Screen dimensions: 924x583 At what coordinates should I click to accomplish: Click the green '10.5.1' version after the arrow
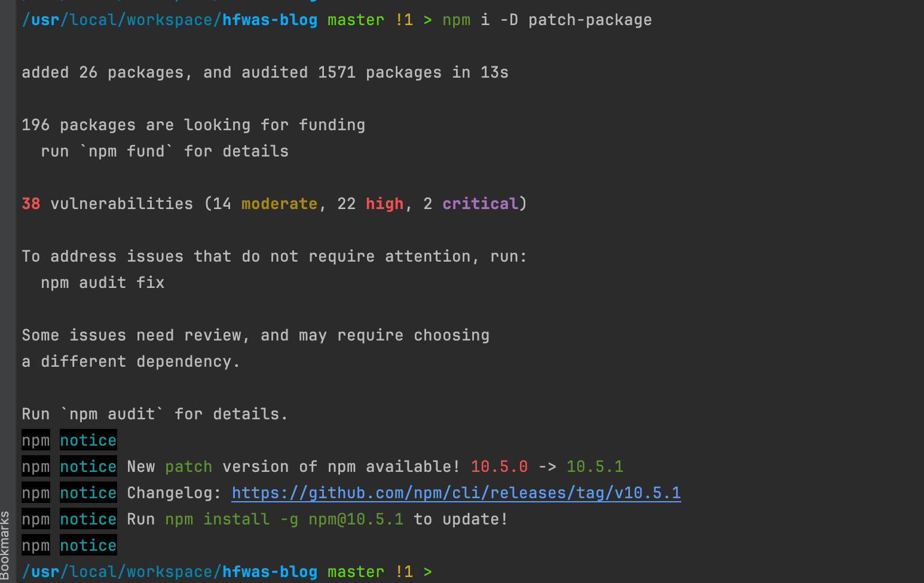tap(595, 467)
